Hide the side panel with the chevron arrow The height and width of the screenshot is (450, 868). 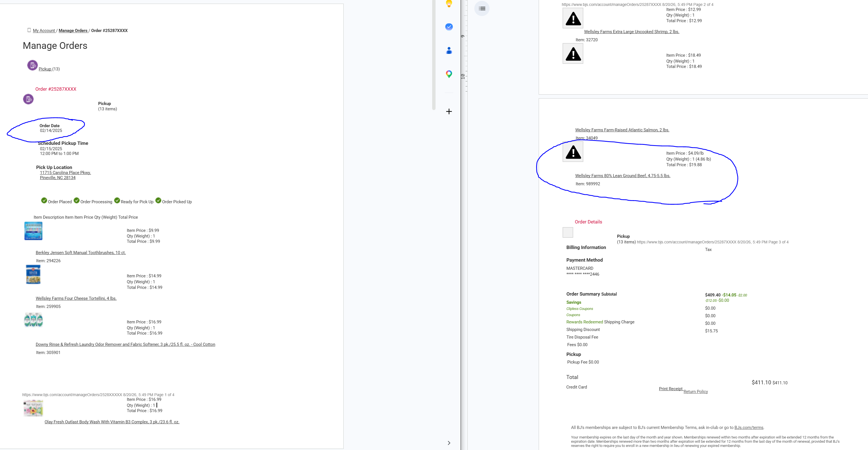coord(449,443)
